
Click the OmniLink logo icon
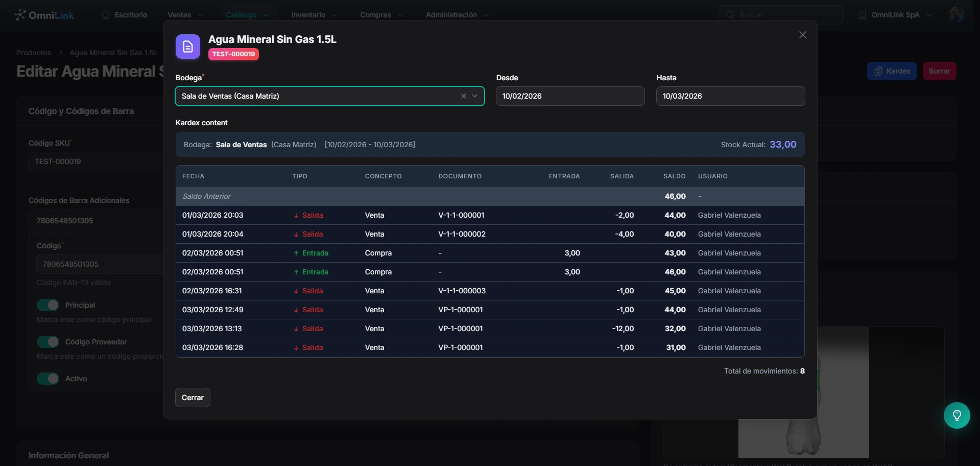tap(20, 15)
